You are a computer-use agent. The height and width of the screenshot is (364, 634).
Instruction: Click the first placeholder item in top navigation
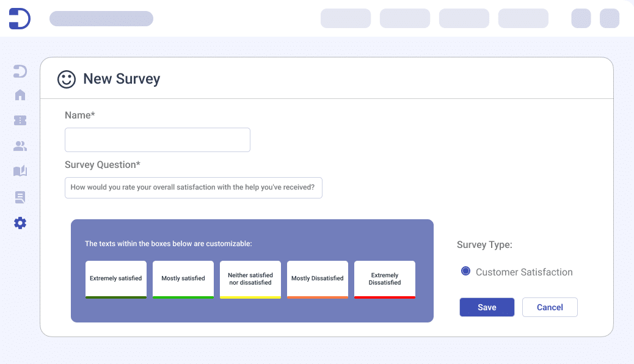coord(346,18)
